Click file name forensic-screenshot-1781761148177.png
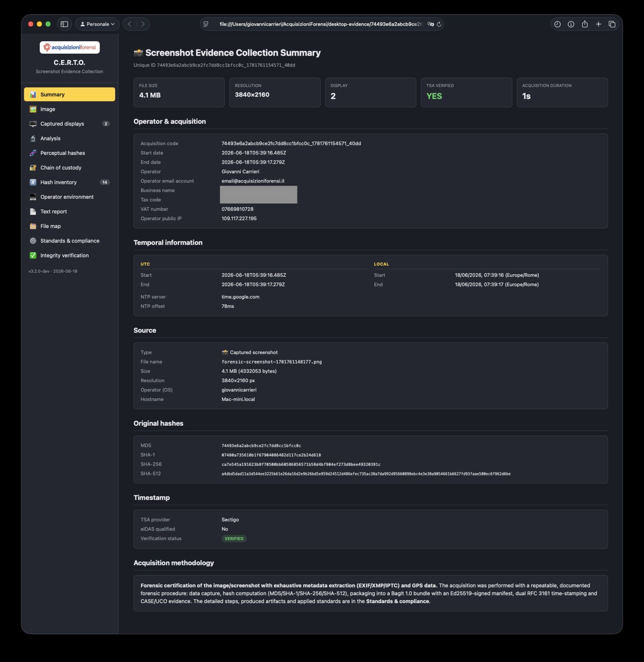 coord(272,362)
